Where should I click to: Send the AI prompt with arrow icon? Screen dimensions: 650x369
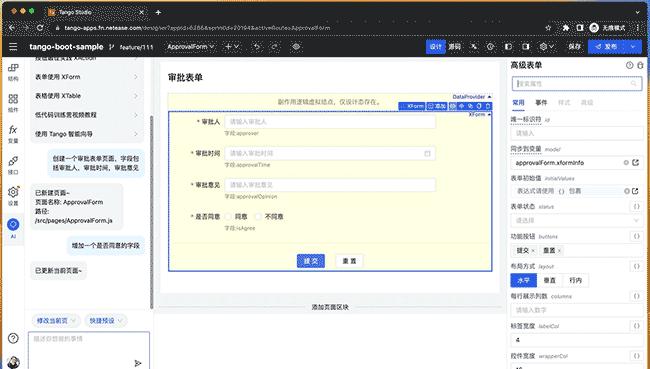(138, 363)
